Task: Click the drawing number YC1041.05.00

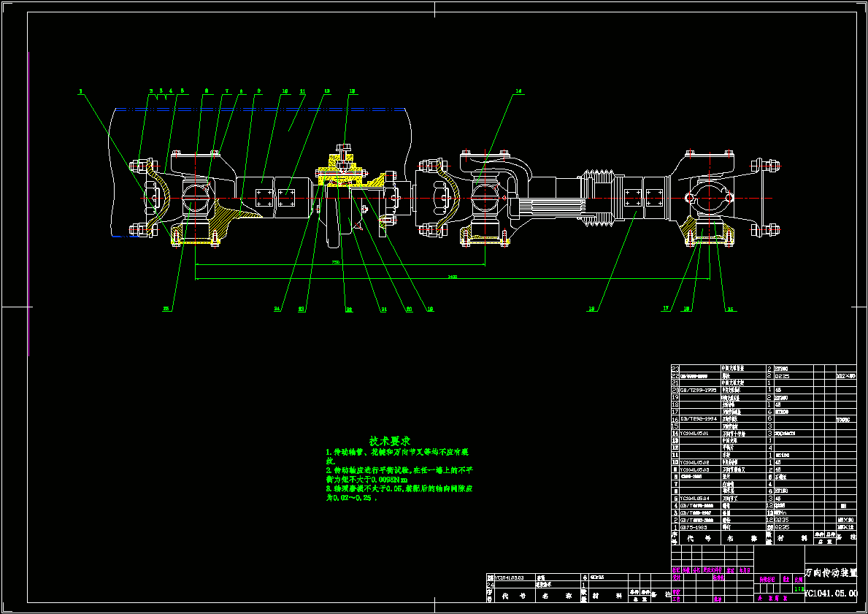Action: [x=830, y=593]
